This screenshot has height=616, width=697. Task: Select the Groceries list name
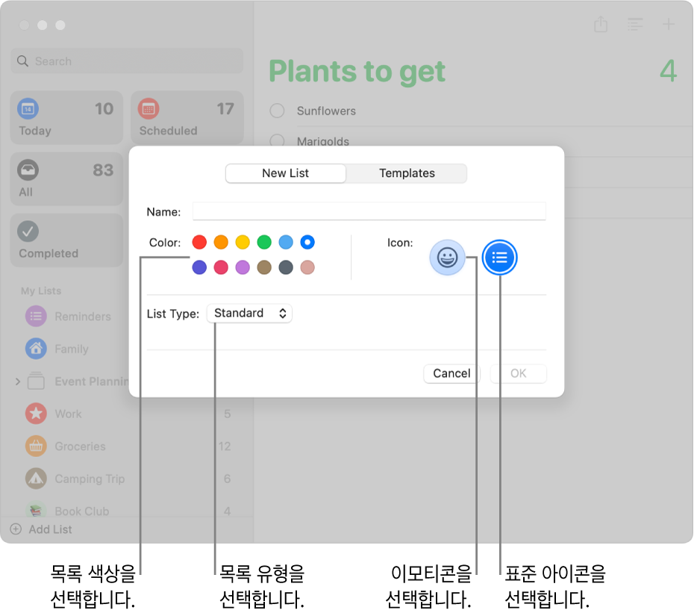point(80,446)
